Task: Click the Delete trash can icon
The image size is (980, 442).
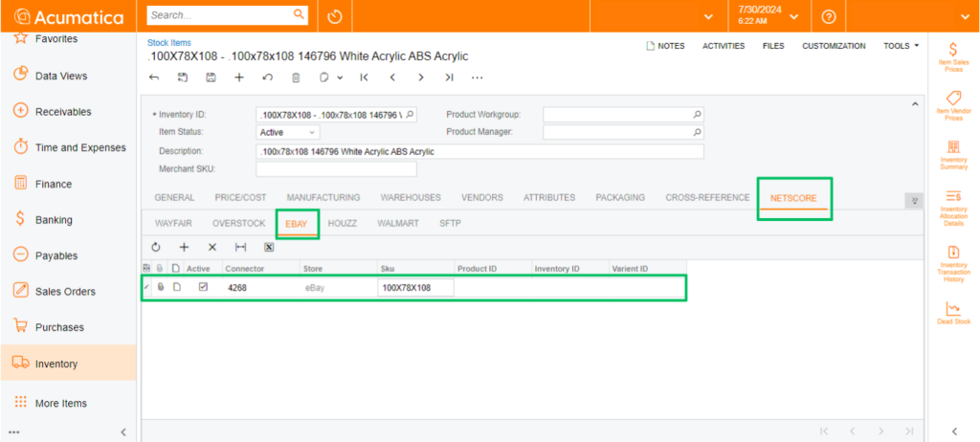Action: (x=296, y=77)
